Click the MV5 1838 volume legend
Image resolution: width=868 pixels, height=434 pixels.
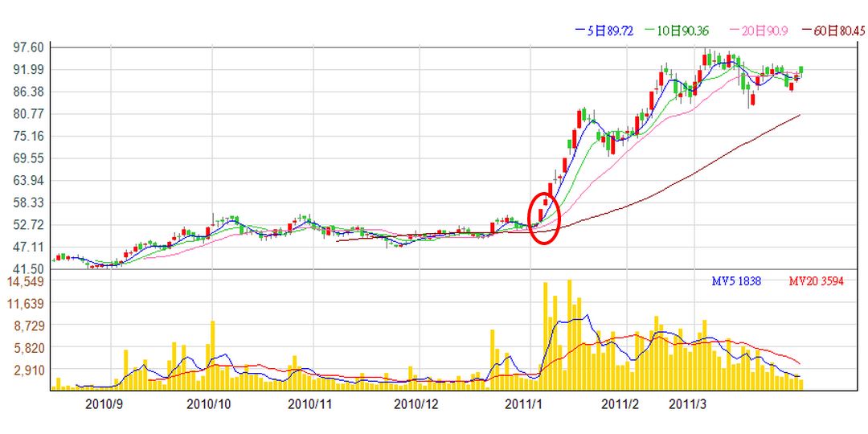coord(736,281)
